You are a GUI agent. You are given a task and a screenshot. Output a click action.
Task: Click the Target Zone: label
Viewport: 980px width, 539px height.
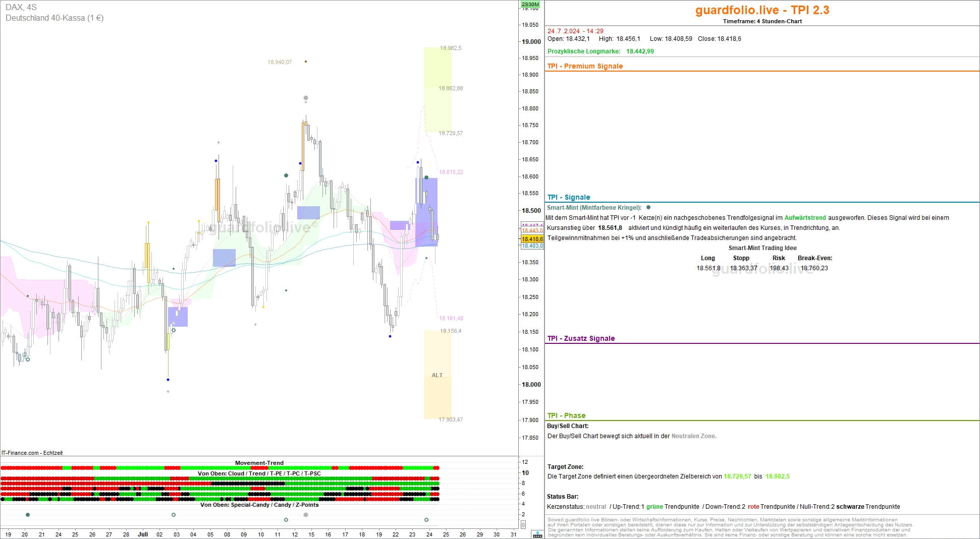tap(565, 467)
